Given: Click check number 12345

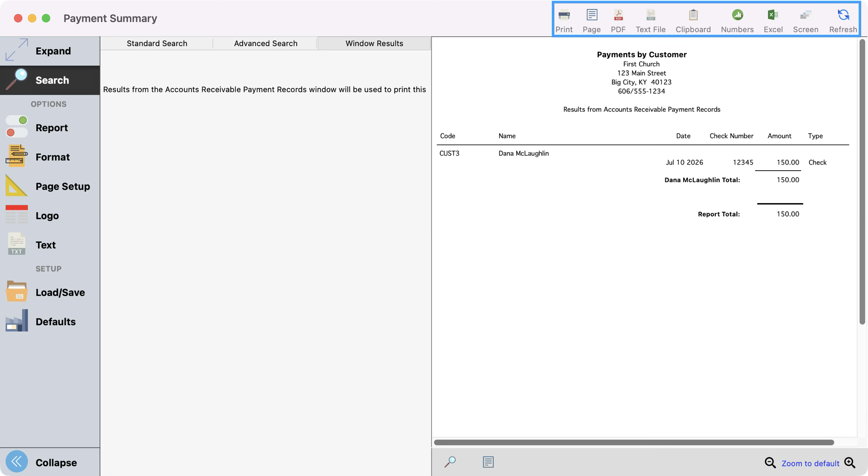Looking at the screenshot, I should tap(743, 162).
